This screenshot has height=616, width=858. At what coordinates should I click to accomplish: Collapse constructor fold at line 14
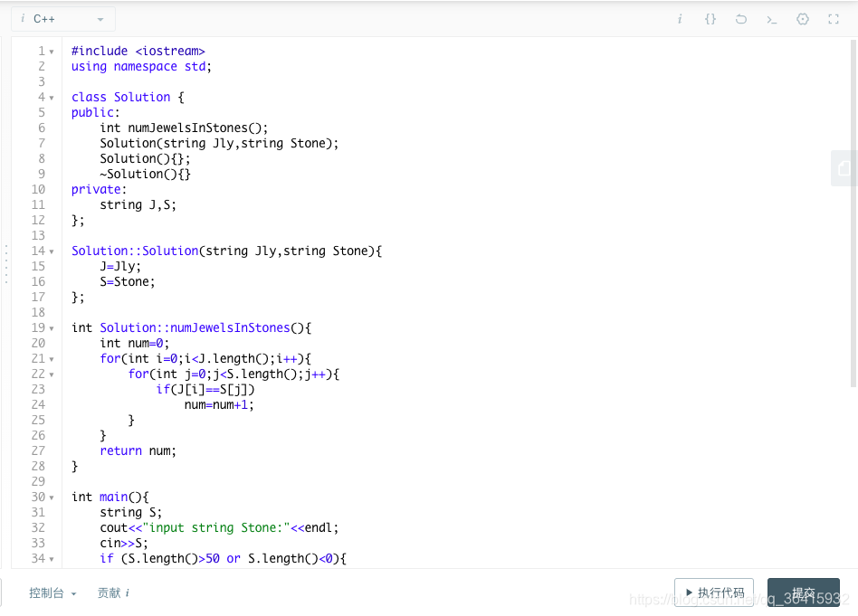pos(52,251)
